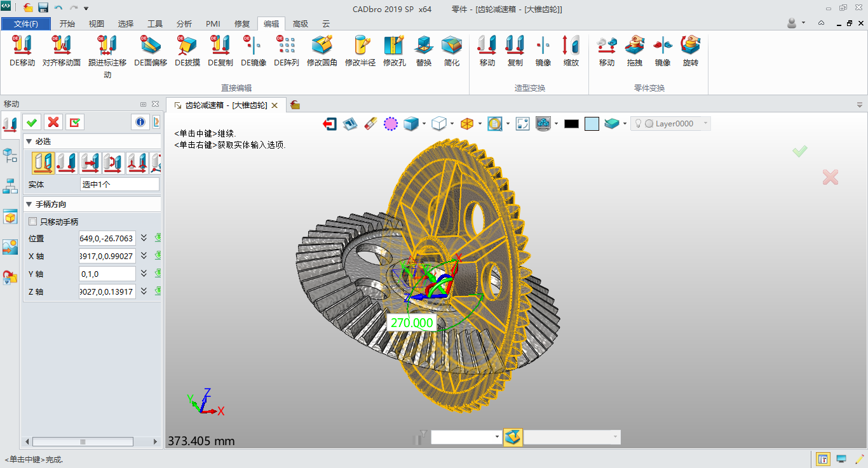
Task: Click the 旋转 icon under 零件变换
Action: tap(690, 51)
